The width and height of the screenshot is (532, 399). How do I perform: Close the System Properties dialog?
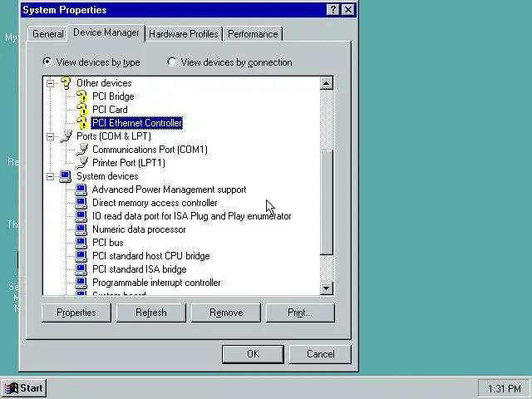point(348,10)
